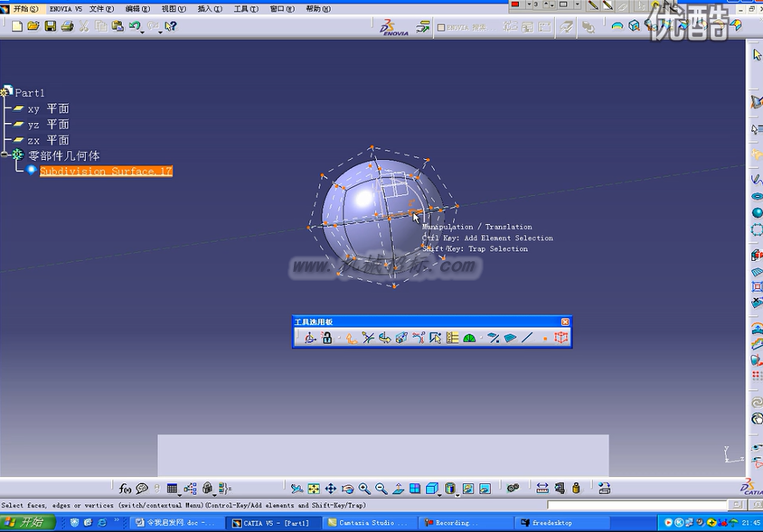This screenshot has width=763, height=532.
Task: Click the Fit All In view icon
Action: pos(314,489)
